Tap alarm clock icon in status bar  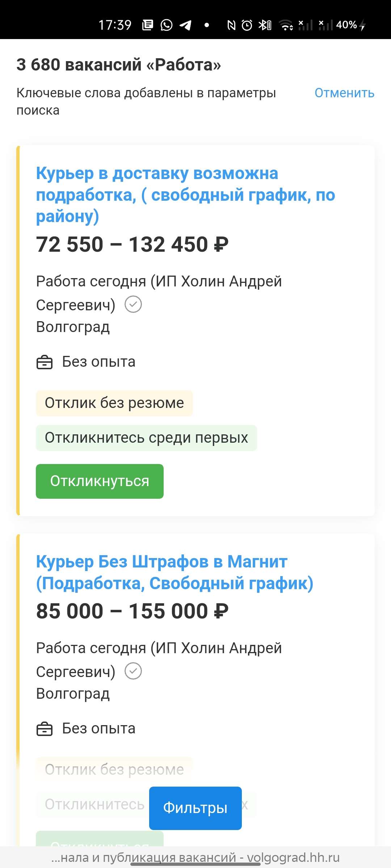click(x=247, y=25)
